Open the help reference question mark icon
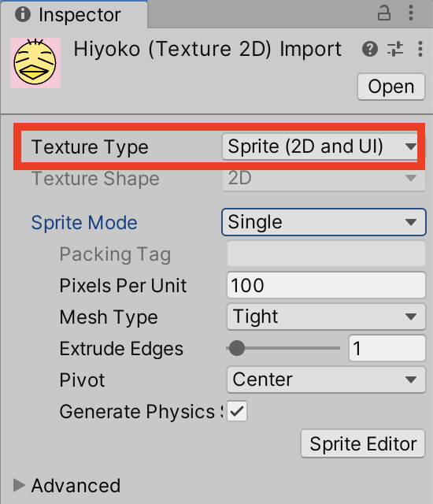This screenshot has height=504, width=433. pyautogui.click(x=370, y=49)
